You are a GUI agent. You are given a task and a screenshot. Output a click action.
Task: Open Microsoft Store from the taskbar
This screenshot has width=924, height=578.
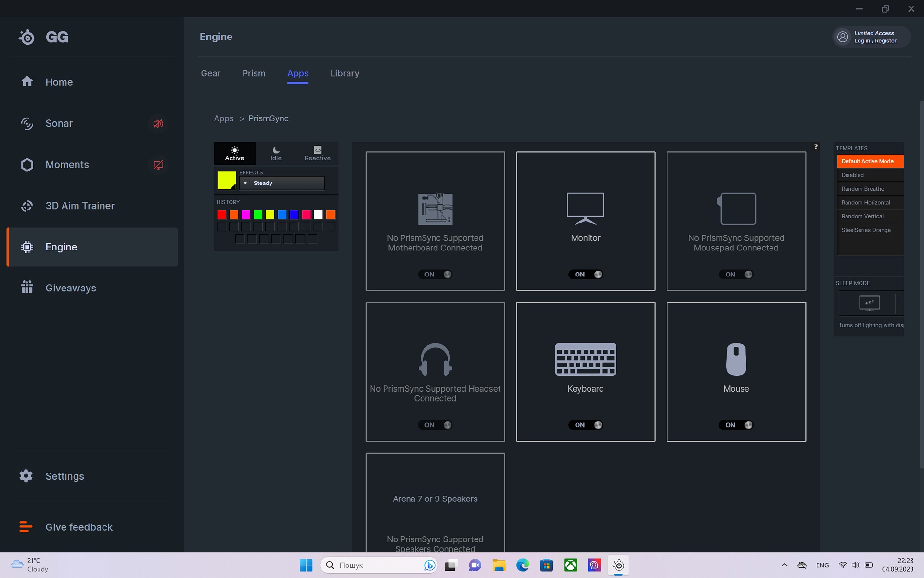(546, 565)
